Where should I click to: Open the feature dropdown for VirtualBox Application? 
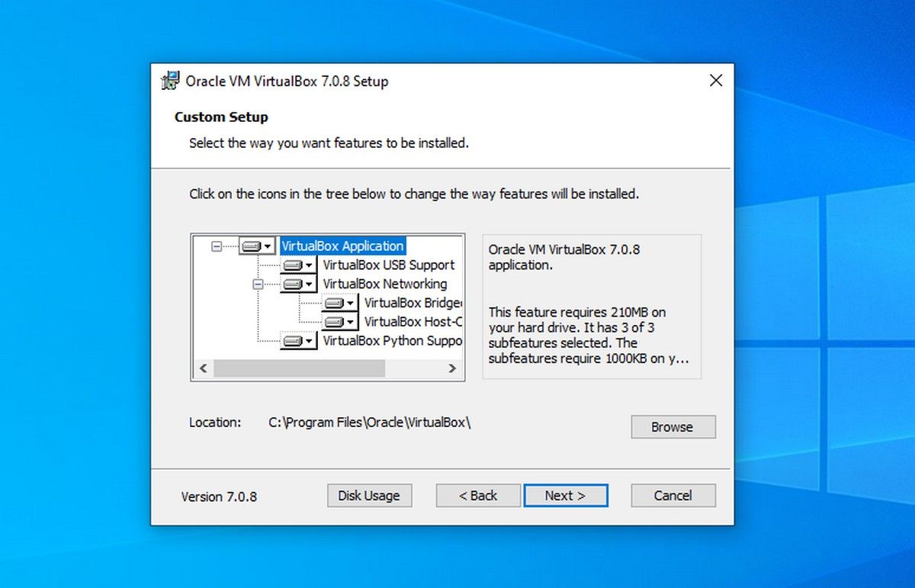269,246
